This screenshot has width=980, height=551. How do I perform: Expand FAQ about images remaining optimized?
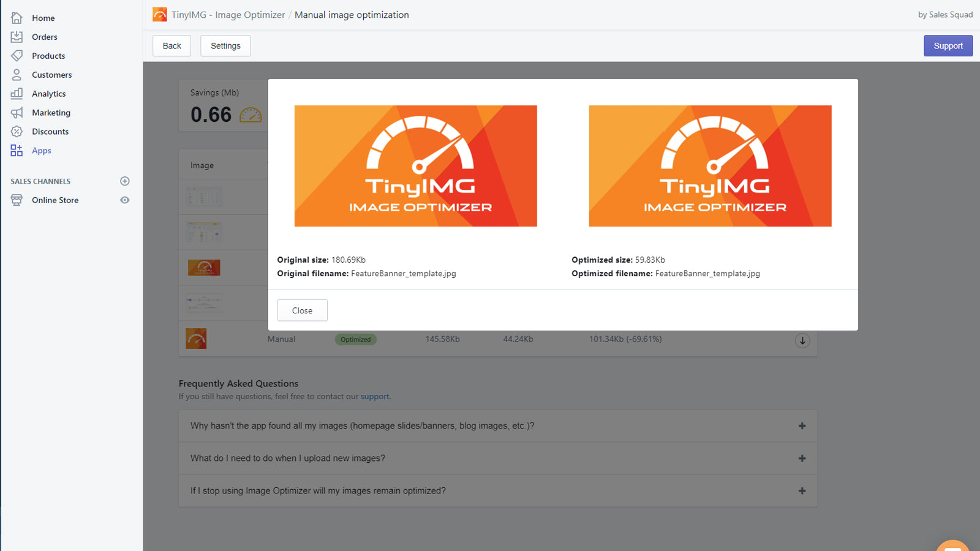(498, 491)
